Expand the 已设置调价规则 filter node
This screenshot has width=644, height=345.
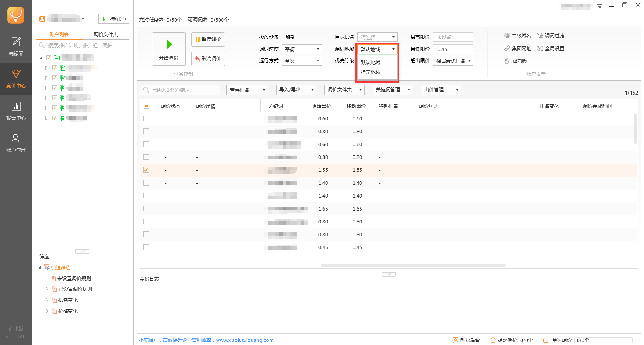coord(47,289)
